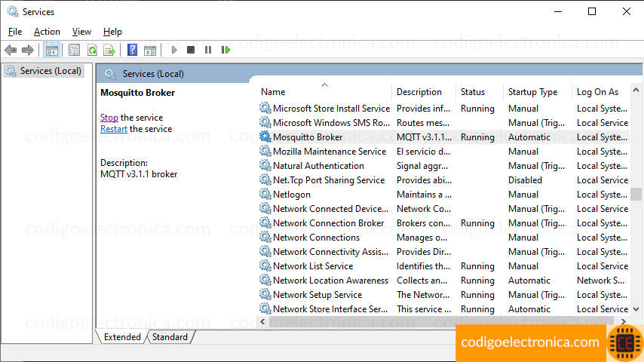Click gear icon of Mosquitto Broker row

click(x=265, y=137)
